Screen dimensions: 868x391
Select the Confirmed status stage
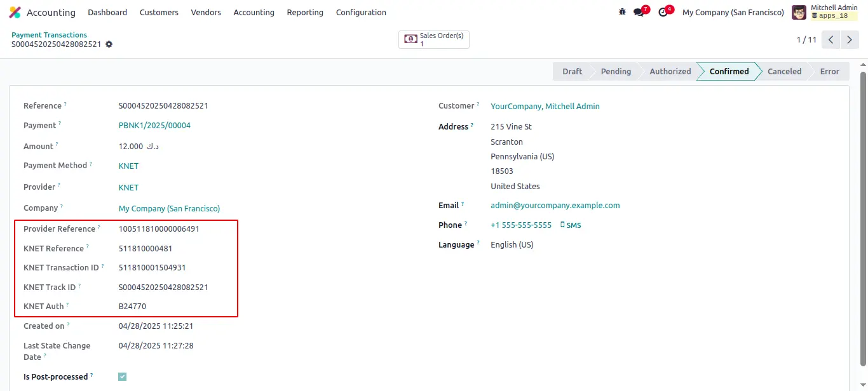click(729, 71)
